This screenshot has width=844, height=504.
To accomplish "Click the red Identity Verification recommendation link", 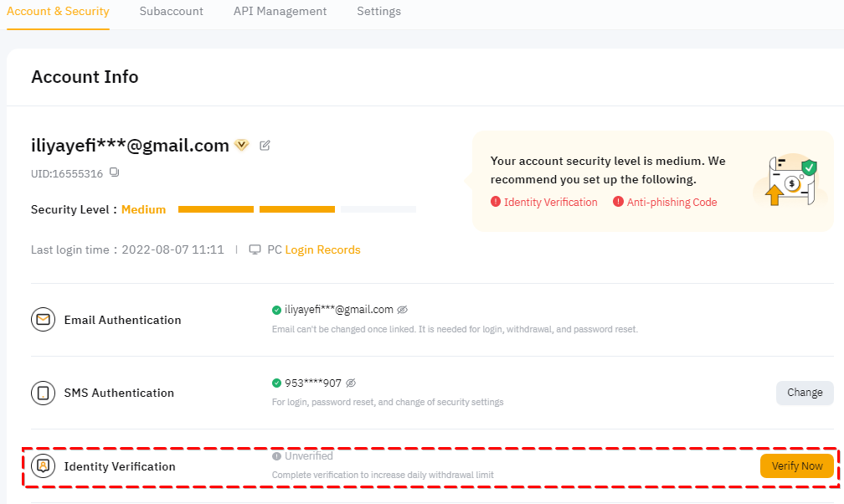I will [550, 202].
